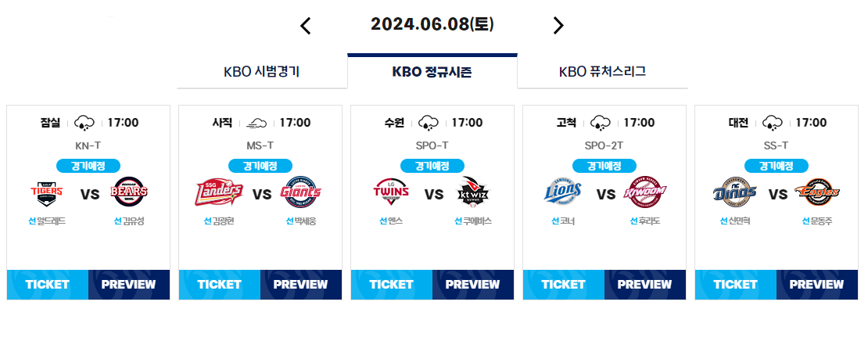
Task: Select the Lotte Giants logo
Action: (301, 192)
